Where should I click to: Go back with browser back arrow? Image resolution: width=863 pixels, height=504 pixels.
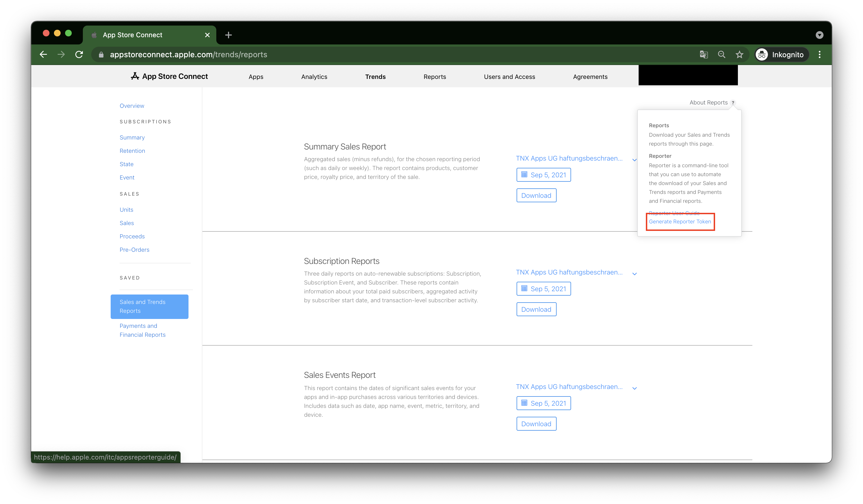click(43, 54)
